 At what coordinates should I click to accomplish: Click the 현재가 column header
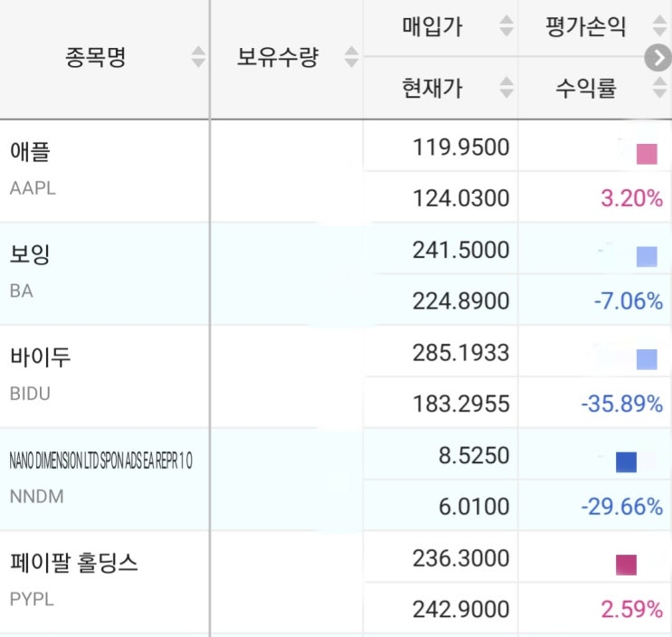point(432,89)
